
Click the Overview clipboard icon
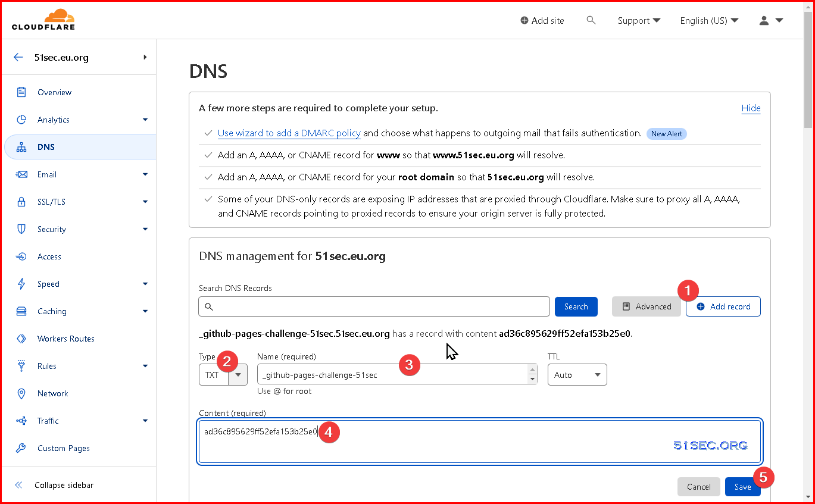tap(21, 92)
